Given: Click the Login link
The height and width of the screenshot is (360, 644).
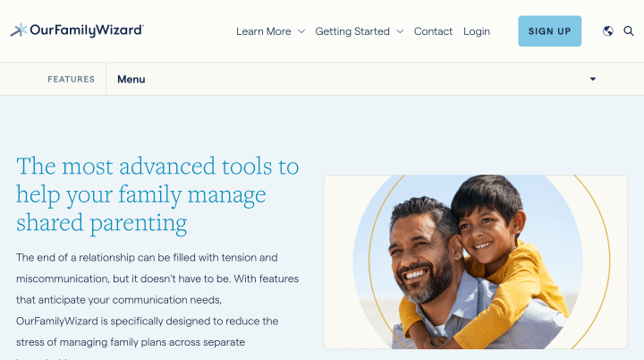Looking at the screenshot, I should 477,31.
